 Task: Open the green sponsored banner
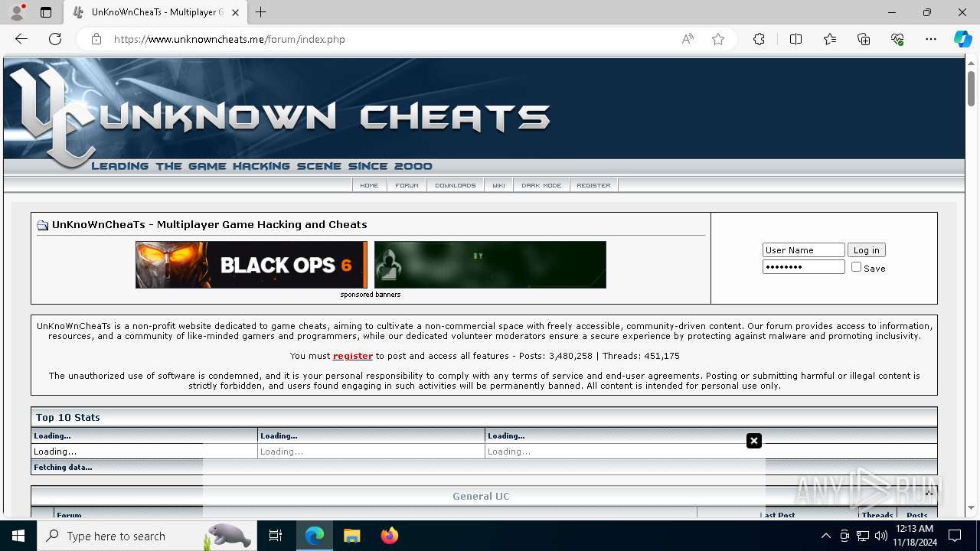490,265
